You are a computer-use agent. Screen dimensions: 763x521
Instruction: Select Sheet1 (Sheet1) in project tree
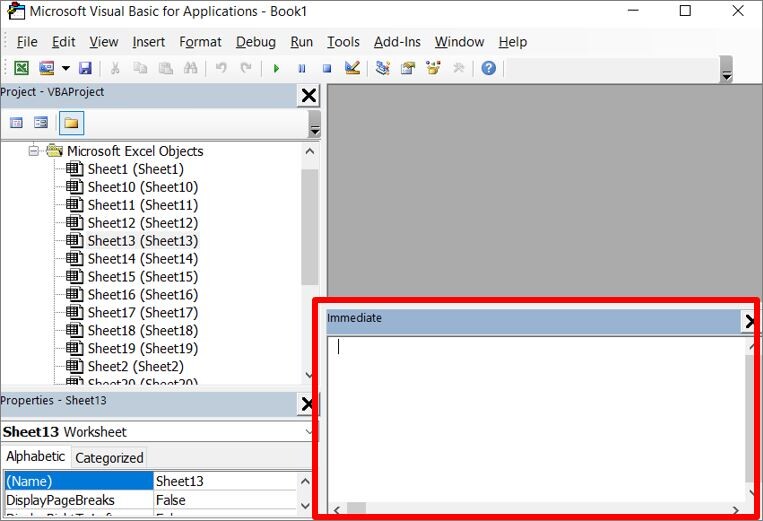136,169
